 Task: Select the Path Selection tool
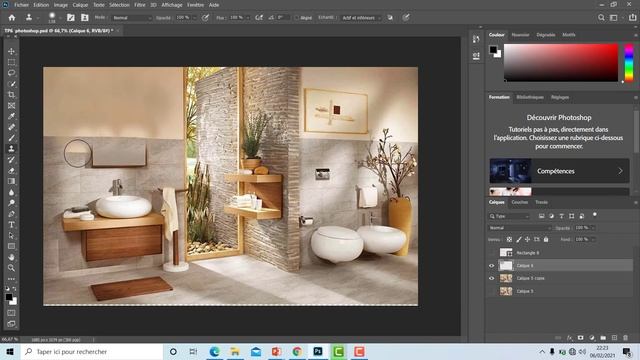(11, 236)
